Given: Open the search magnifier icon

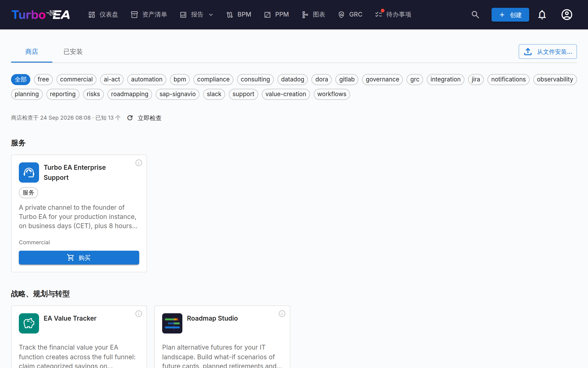Looking at the screenshot, I should (x=475, y=14).
